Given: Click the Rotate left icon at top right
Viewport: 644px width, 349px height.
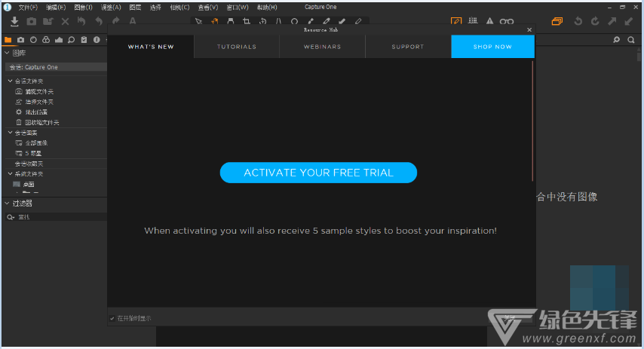Looking at the screenshot, I should coord(578,21).
